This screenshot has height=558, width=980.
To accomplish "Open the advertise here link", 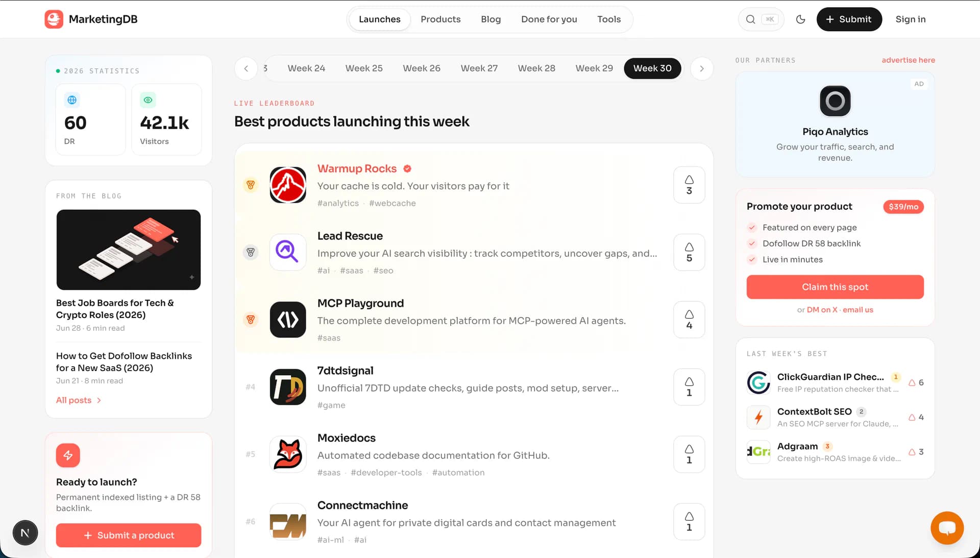I will [x=908, y=60].
